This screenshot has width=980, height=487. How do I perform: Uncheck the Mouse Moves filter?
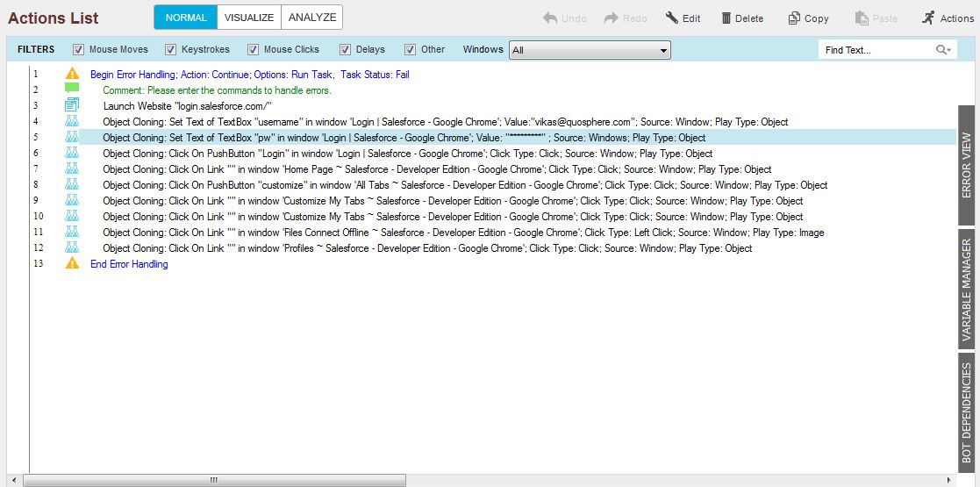coord(79,50)
